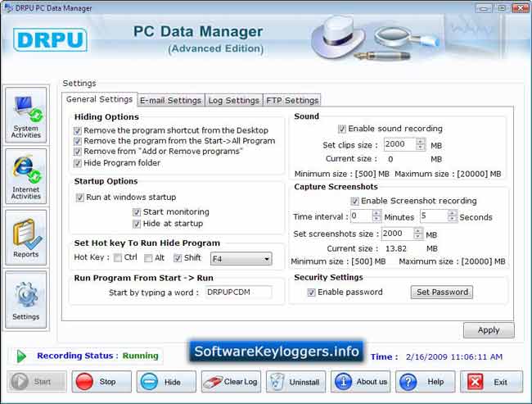Toggle Hide Program folder checkbox
This screenshot has width=532, height=404.
[78, 163]
